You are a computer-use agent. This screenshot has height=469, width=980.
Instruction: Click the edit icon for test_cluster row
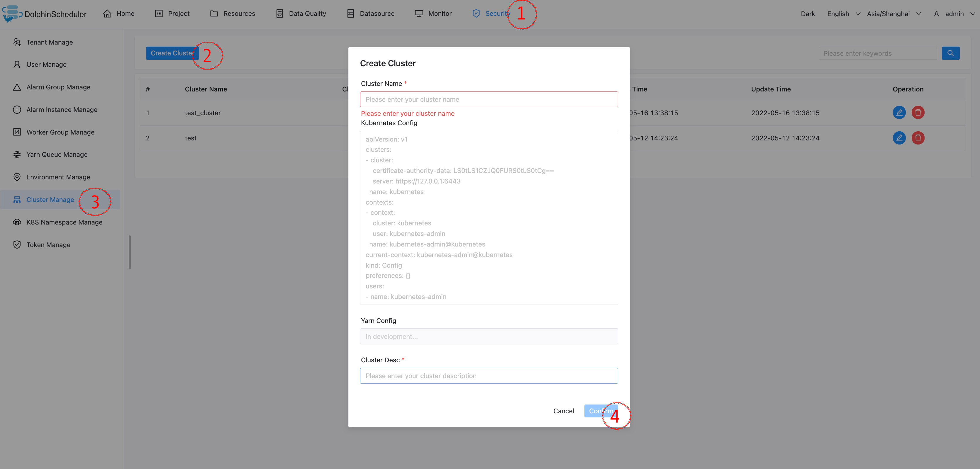(899, 113)
